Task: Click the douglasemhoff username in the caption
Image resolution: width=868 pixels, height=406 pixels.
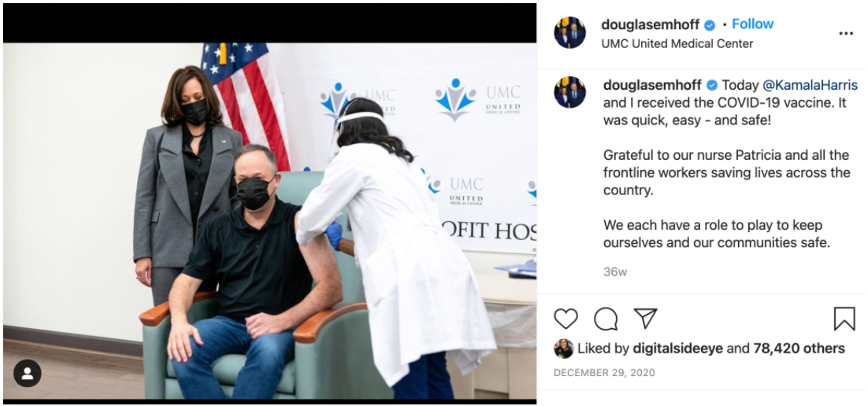Action: point(653,85)
